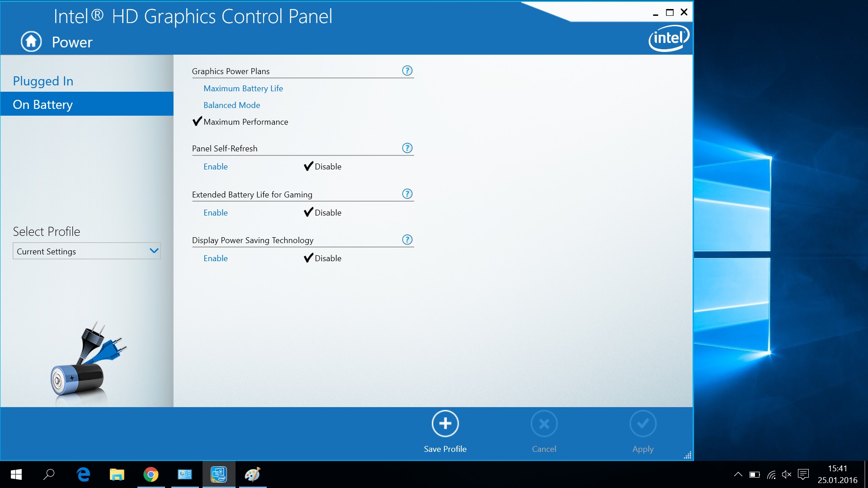The height and width of the screenshot is (488, 868).
Task: Click the Show Desktop strip
Action: 866,474
